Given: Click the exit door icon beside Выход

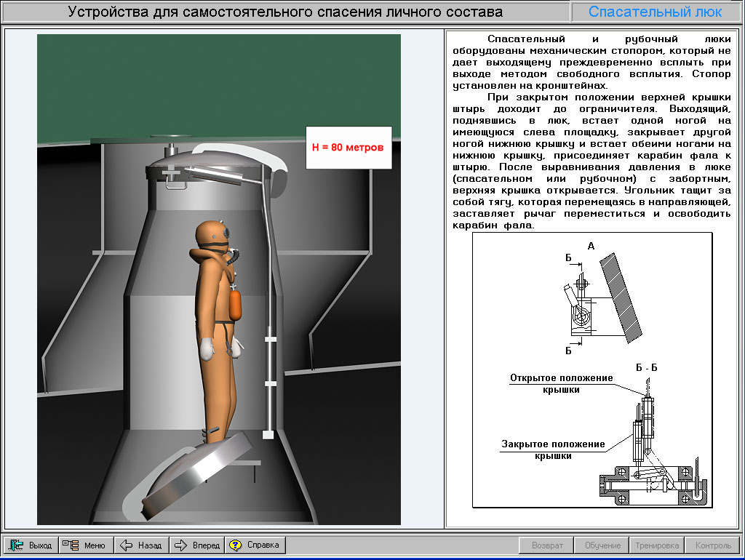Looking at the screenshot, I should 16,545.
